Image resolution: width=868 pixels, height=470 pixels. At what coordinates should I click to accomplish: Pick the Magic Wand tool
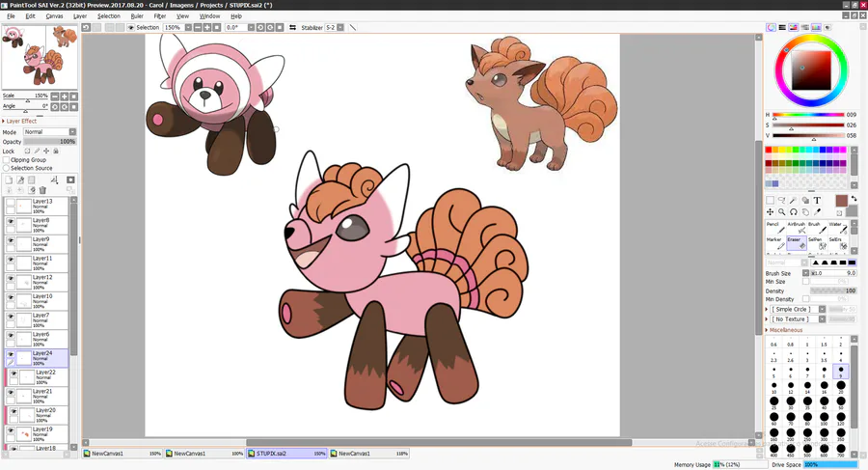(x=794, y=200)
